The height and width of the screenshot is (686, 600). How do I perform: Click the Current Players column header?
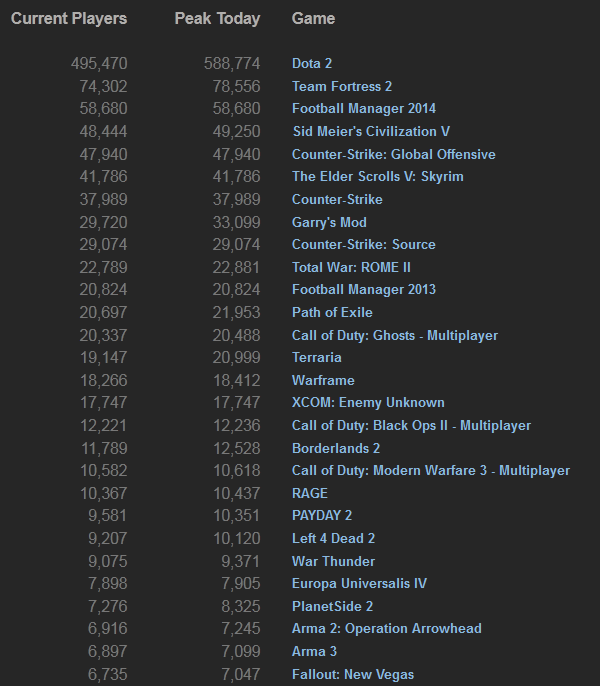click(x=69, y=19)
